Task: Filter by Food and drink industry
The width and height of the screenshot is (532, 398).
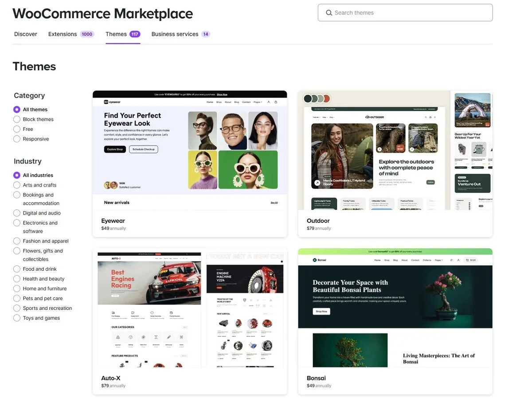Action: click(x=17, y=269)
